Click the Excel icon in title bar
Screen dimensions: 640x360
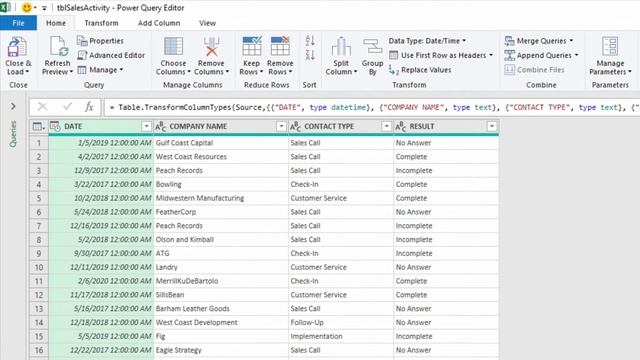(5, 7)
